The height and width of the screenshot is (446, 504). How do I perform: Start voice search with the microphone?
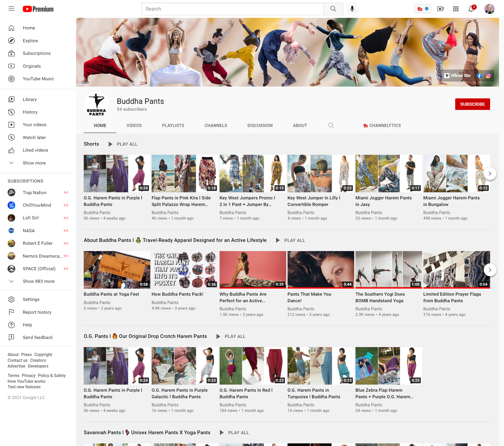pos(352,9)
